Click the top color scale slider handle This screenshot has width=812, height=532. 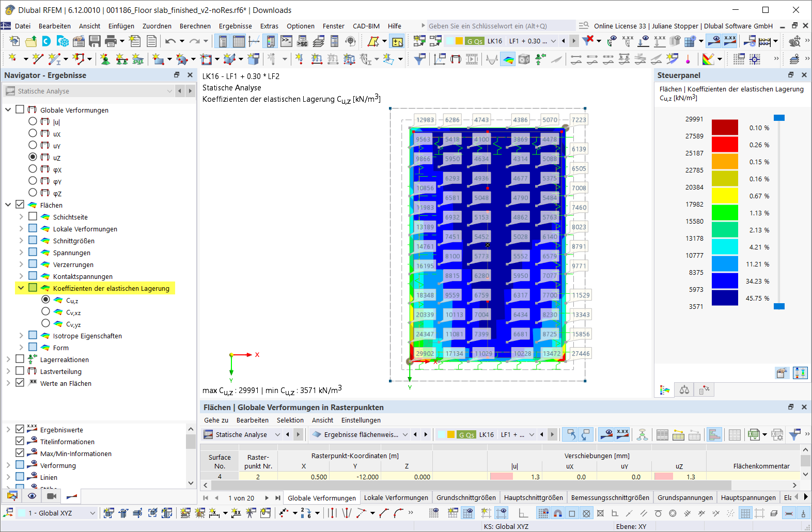point(779,118)
